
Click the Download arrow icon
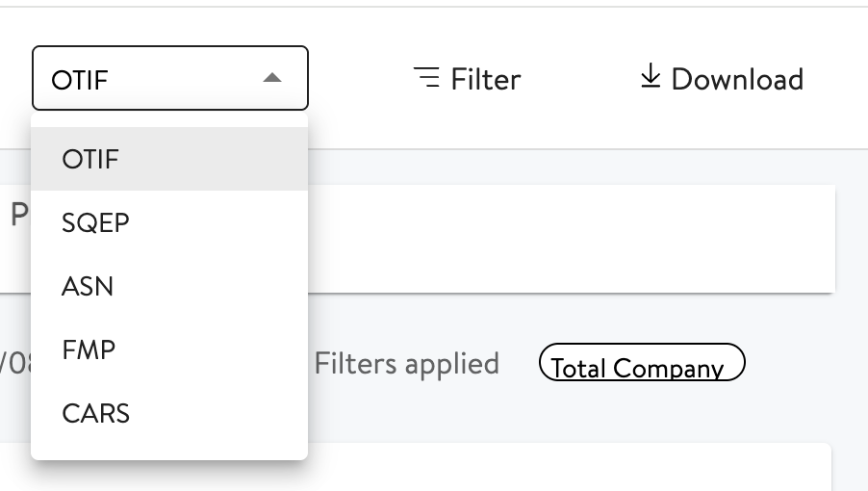[x=651, y=77]
